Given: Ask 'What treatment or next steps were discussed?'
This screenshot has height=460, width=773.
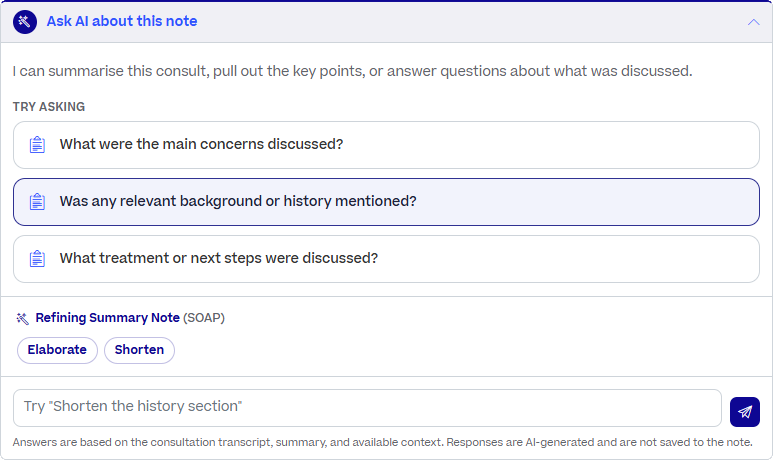Looking at the screenshot, I should pyautogui.click(x=386, y=259).
